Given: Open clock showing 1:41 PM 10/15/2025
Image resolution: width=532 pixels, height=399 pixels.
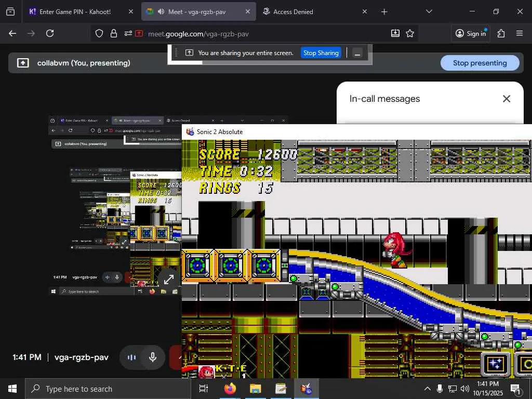Looking at the screenshot, I should pyautogui.click(x=488, y=389).
